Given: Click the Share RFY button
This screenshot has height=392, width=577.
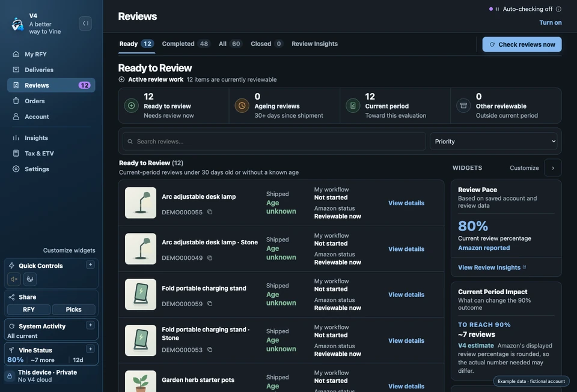Looking at the screenshot, I should coord(29,309).
